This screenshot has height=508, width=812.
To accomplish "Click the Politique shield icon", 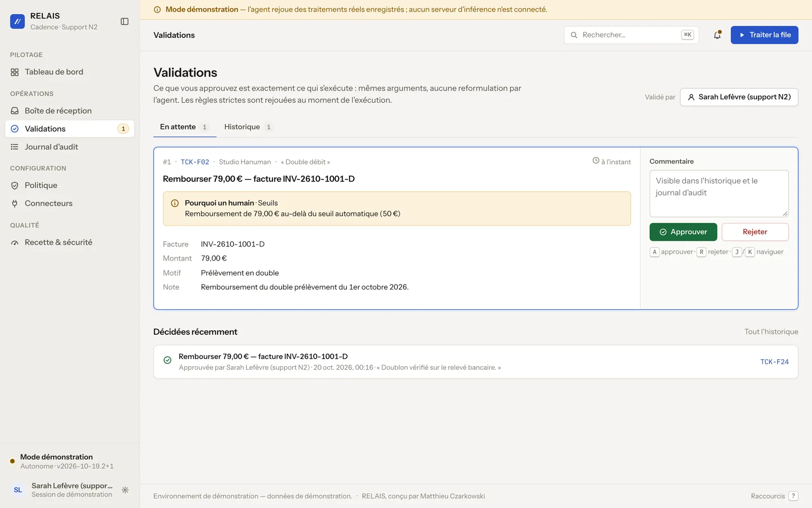I will 15,185.
